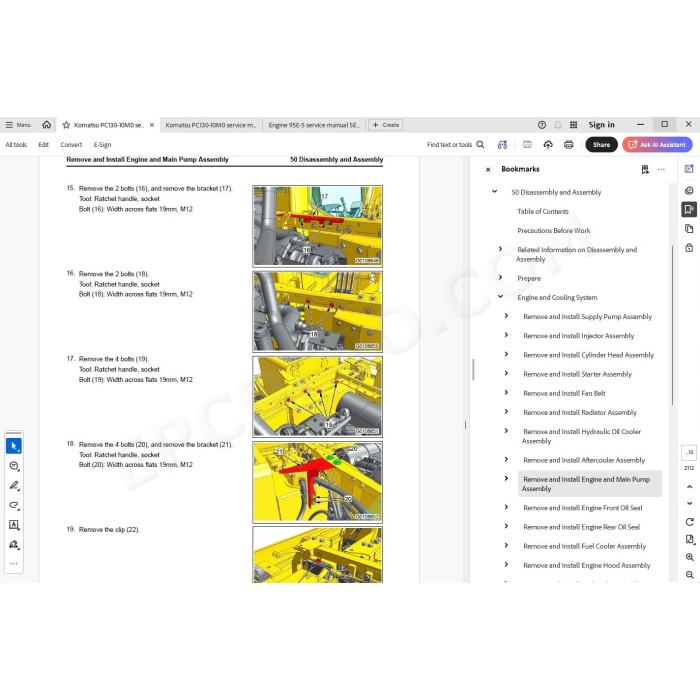Viewport: 700px width, 700px height.
Task: Click the Sign in link
Action: point(601,125)
